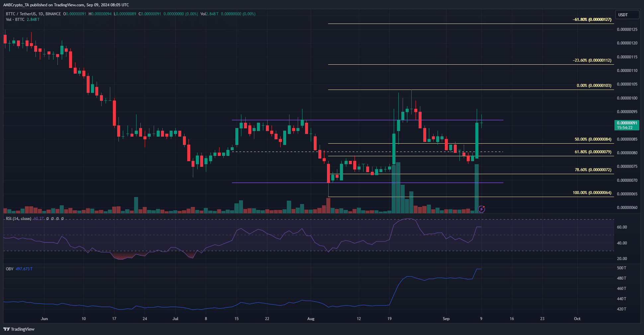The image size is (644, 335).
Task: Click the 0.00000125 price axis label
Action: click(x=627, y=30)
